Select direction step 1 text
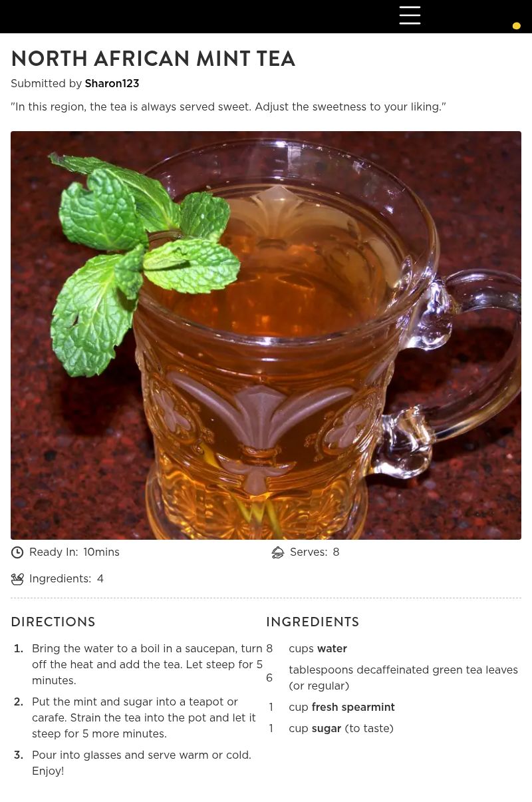Image resolution: width=532 pixels, height=802 pixels. pos(147,664)
